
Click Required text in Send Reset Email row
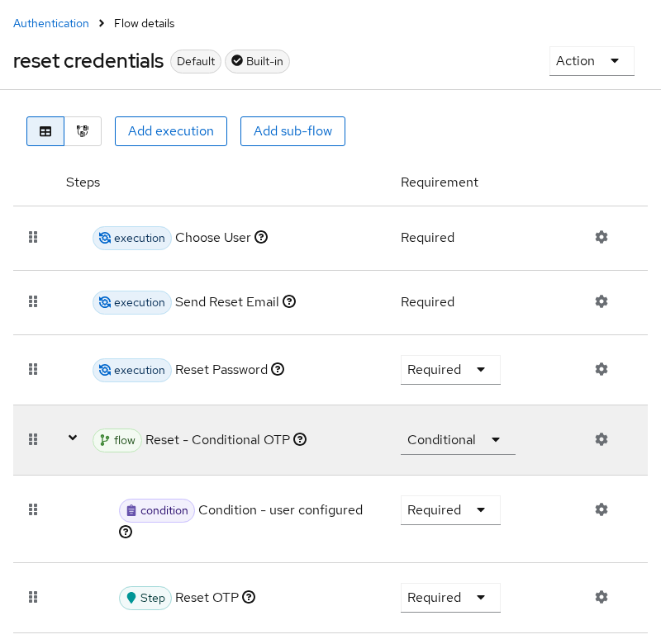click(x=427, y=302)
